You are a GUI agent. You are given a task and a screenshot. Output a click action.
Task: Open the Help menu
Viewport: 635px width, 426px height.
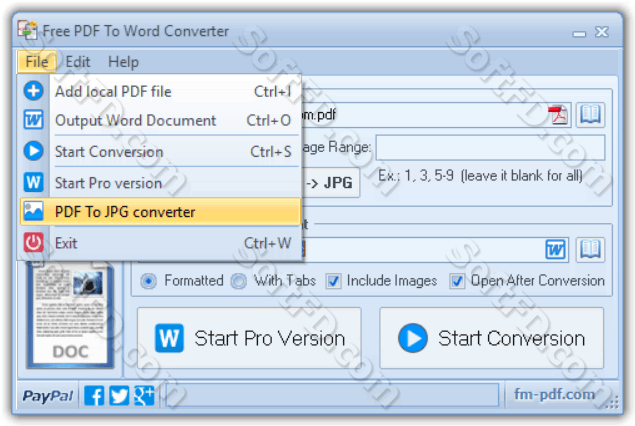tap(123, 62)
